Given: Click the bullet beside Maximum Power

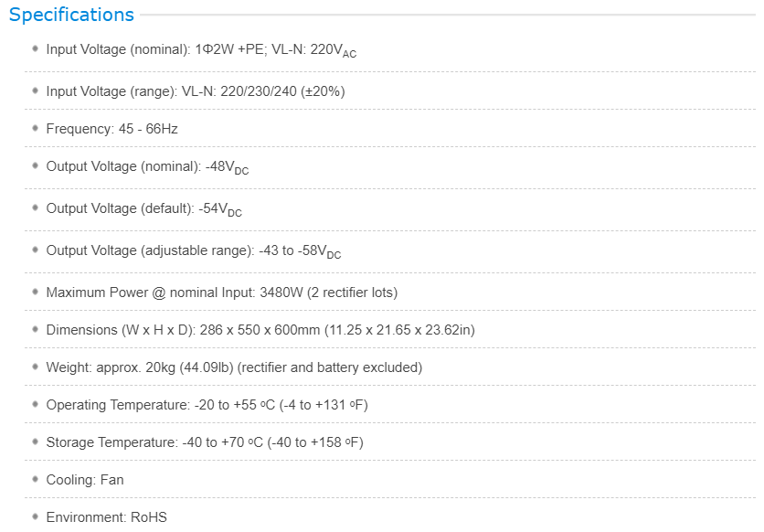Looking at the screenshot, I should pos(35,292).
